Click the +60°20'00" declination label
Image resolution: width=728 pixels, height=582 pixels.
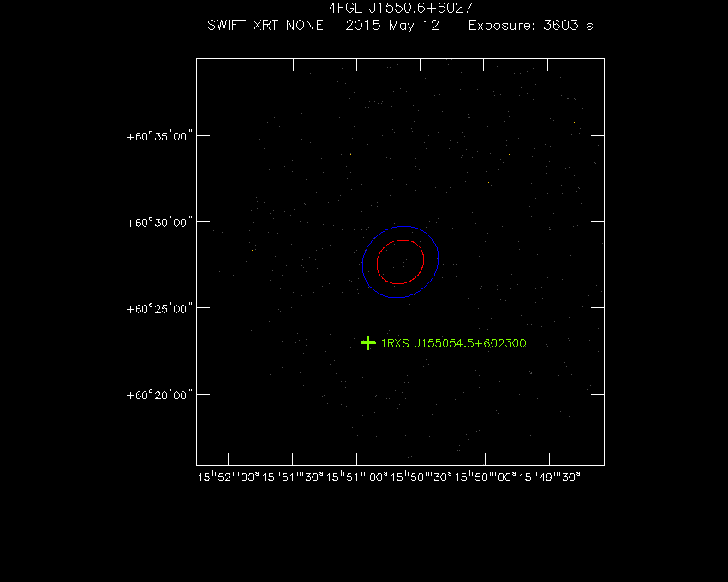pyautogui.click(x=159, y=395)
